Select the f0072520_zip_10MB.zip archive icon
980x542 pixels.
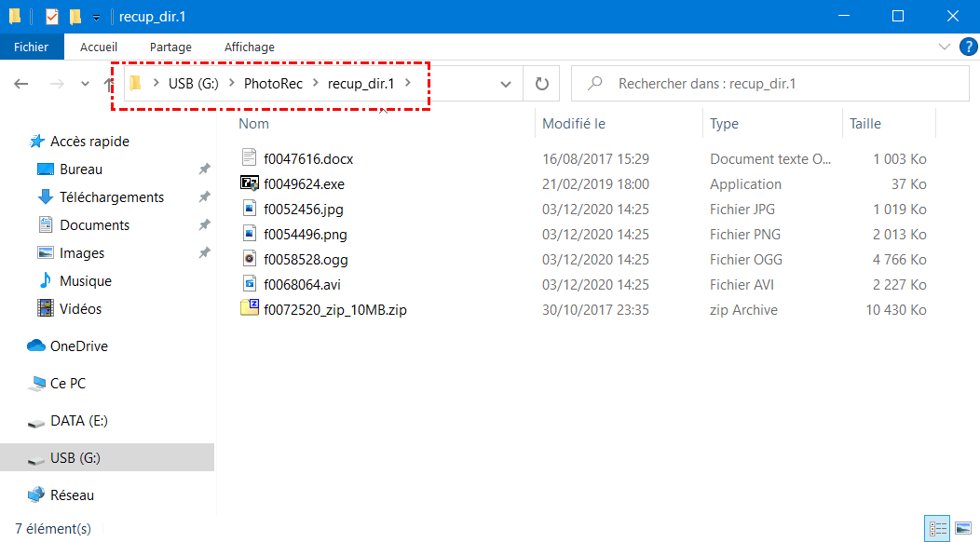[250, 310]
